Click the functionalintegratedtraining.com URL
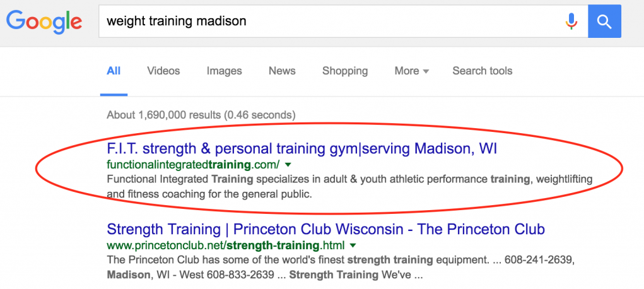Screen dimensions: 644x289 (x=193, y=165)
